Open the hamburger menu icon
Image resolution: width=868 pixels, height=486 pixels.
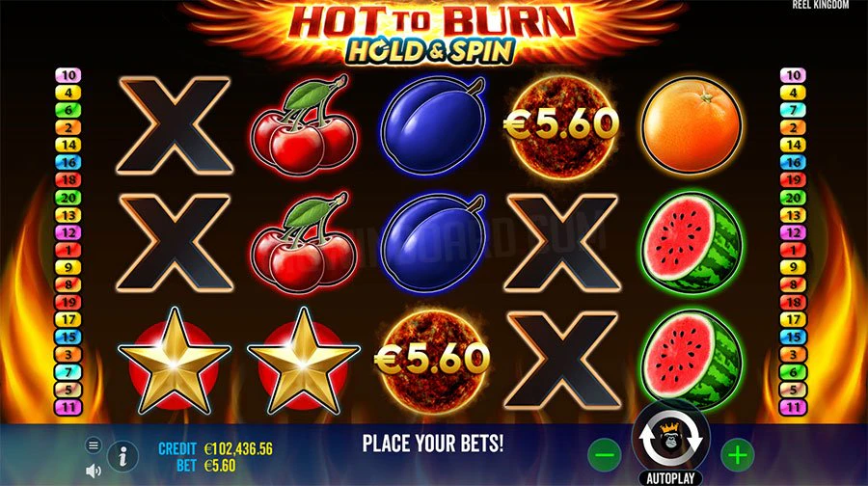tap(94, 445)
